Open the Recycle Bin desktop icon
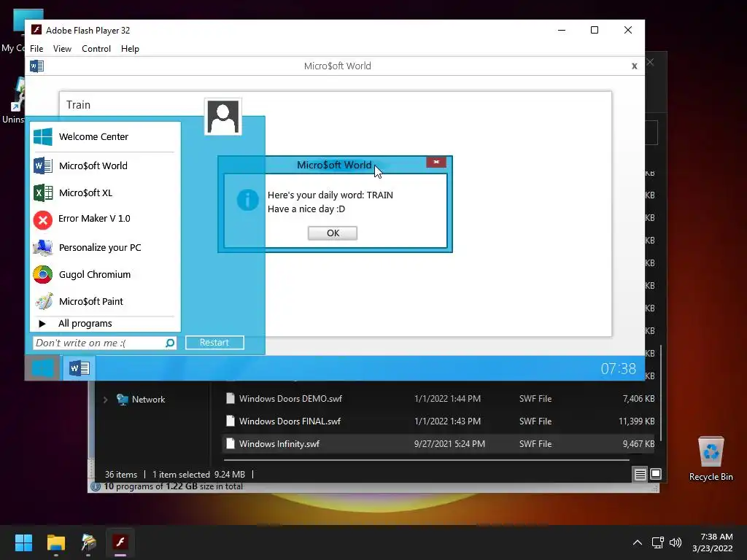 [x=711, y=458]
